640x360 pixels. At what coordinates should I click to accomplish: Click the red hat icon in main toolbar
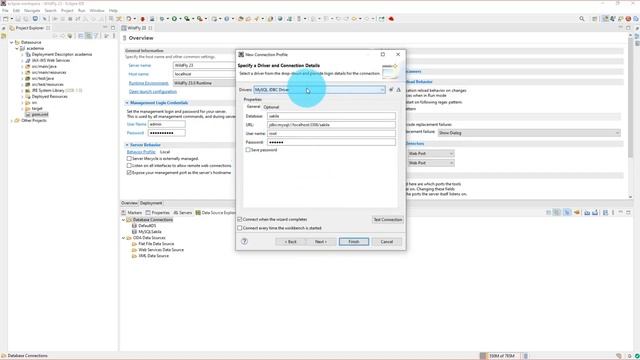pos(391,19)
